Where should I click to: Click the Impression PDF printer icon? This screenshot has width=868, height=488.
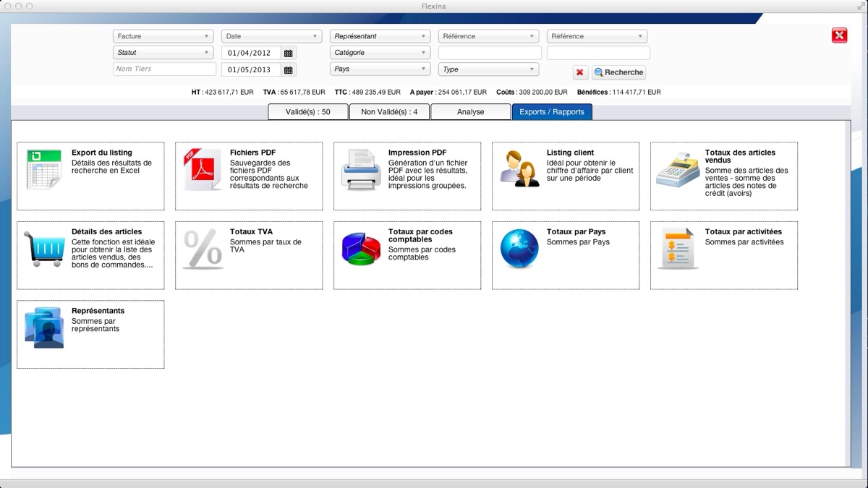pos(361,171)
